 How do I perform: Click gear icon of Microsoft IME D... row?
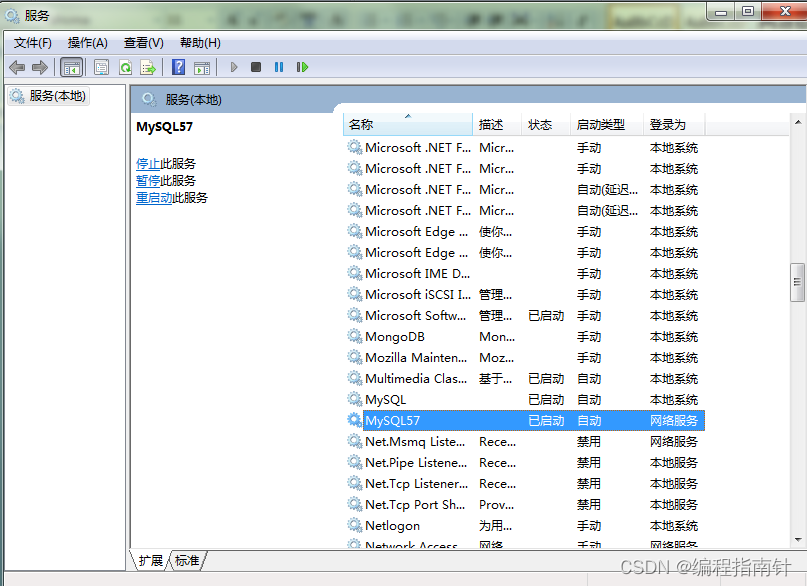click(x=354, y=273)
